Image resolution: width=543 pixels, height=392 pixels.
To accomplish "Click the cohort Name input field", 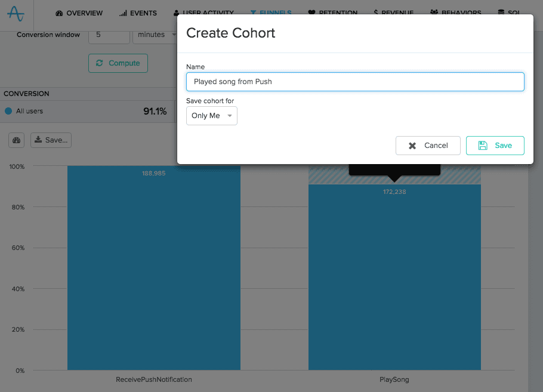I will [x=355, y=82].
